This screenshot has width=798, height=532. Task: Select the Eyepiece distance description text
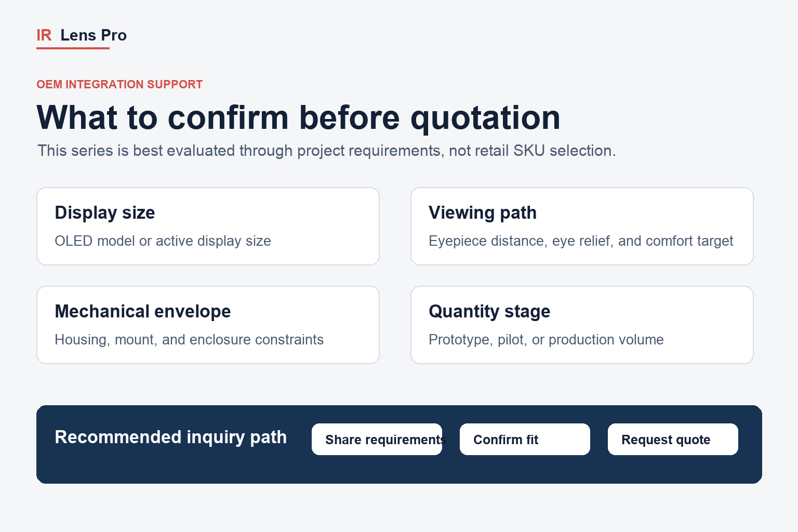point(581,241)
